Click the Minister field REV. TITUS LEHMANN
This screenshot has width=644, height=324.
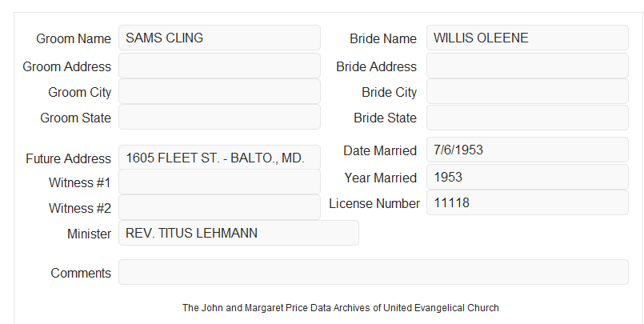(x=238, y=233)
